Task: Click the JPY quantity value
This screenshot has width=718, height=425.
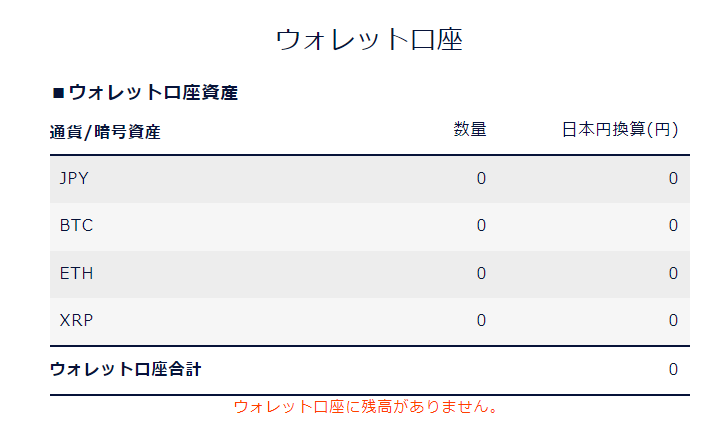Action: [481, 179]
